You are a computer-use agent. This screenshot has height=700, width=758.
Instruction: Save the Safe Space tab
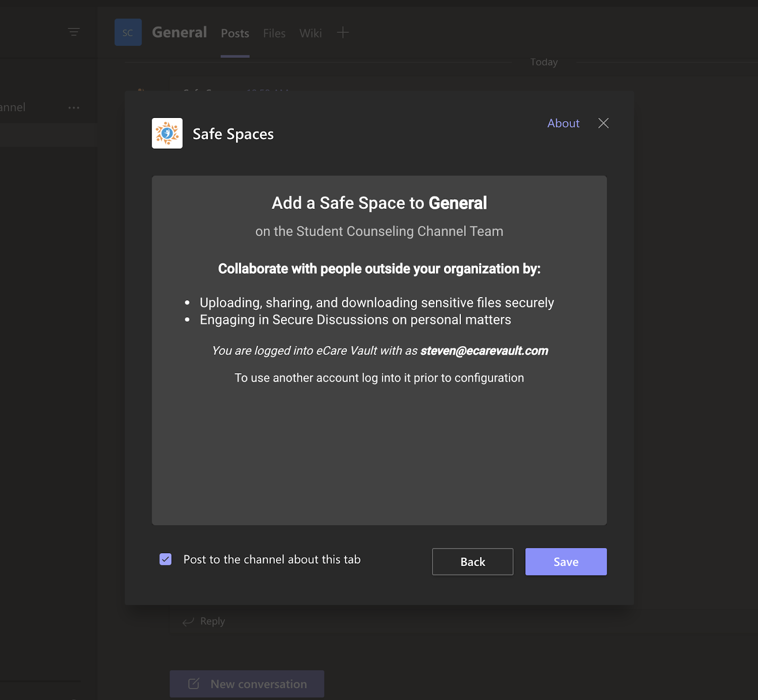coord(566,562)
